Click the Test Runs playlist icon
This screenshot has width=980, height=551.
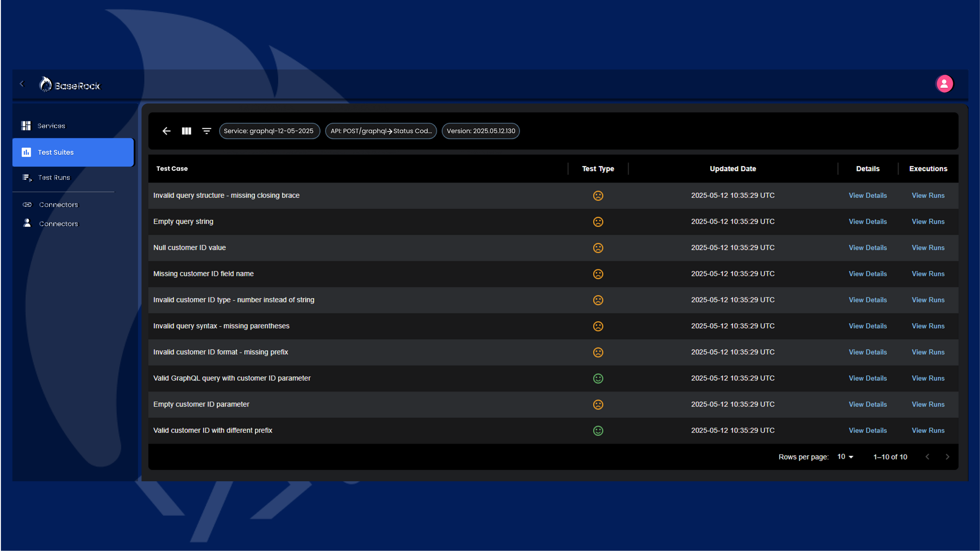pos(27,178)
